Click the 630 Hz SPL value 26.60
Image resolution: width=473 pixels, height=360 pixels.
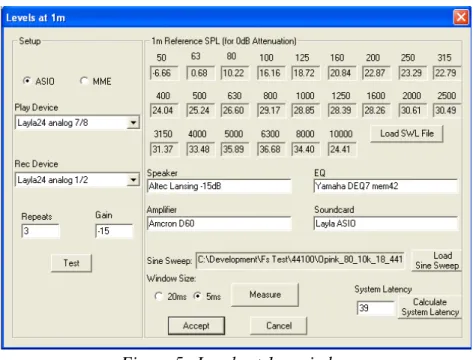tap(235, 111)
